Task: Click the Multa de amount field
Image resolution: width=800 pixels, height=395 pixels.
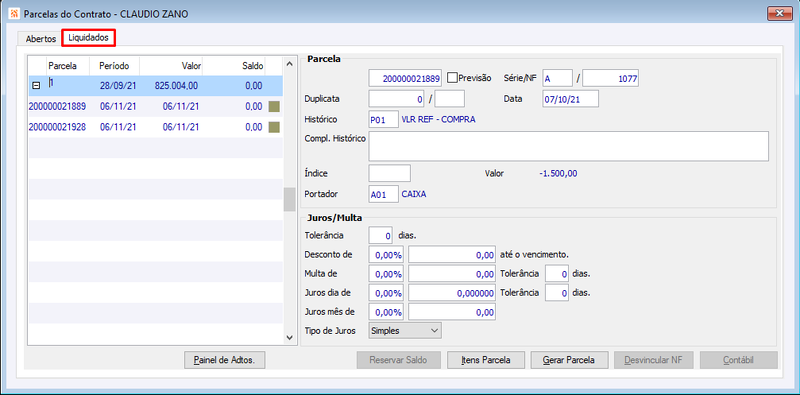Action: 452,274
